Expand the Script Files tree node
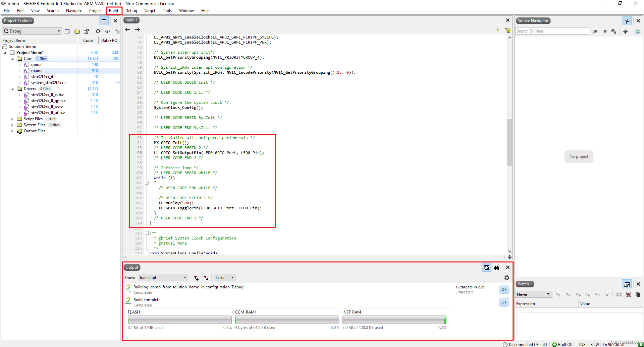644x347 pixels. 12,119
